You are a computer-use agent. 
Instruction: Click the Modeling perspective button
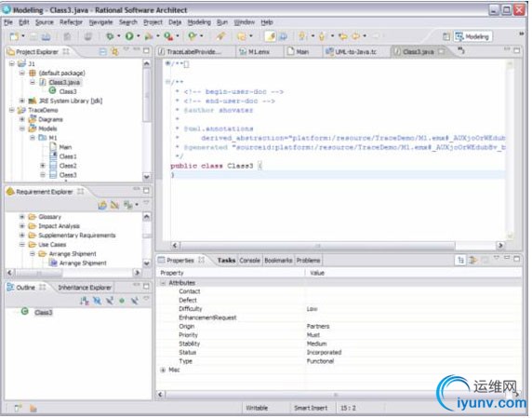point(473,36)
